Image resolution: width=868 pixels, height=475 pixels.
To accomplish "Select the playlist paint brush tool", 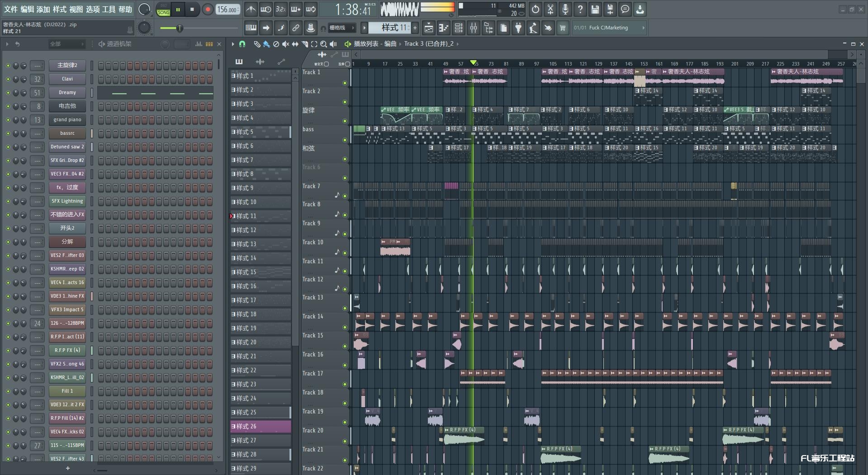I will coord(266,44).
